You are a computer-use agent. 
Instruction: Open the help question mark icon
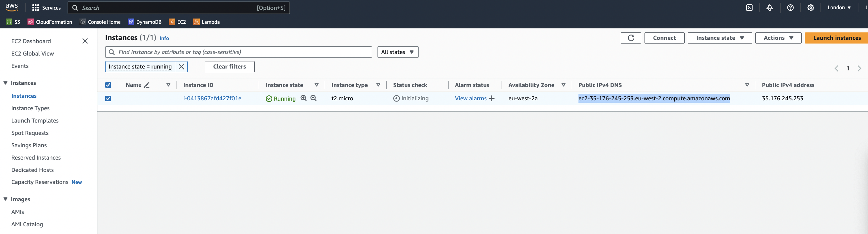point(790,8)
